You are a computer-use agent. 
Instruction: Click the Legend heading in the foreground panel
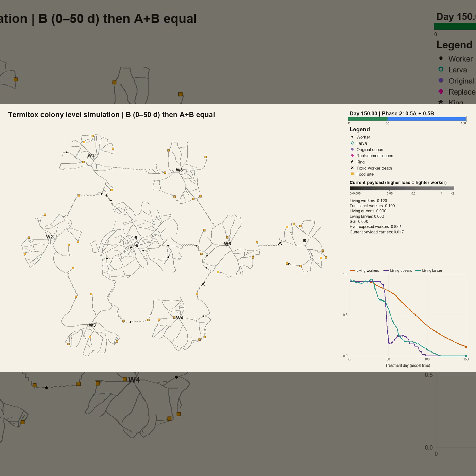(360, 129)
